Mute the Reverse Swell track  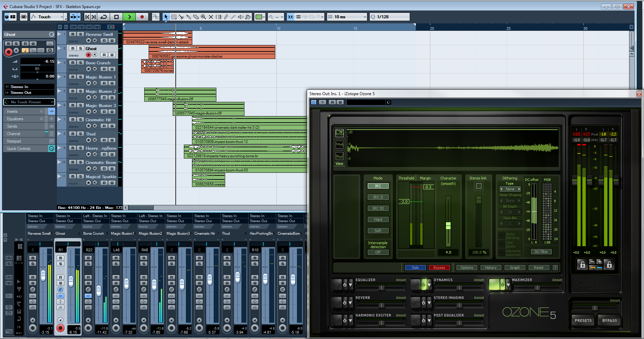pyautogui.click(x=72, y=34)
